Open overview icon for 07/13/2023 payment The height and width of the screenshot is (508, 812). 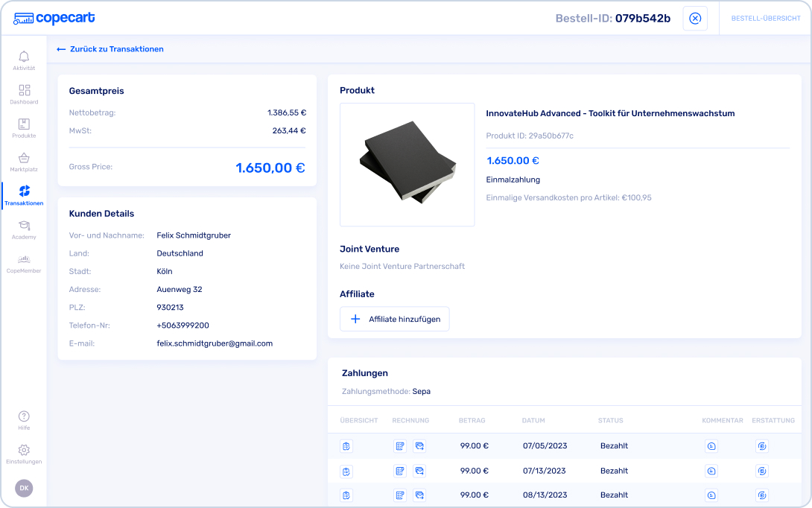[x=346, y=472]
